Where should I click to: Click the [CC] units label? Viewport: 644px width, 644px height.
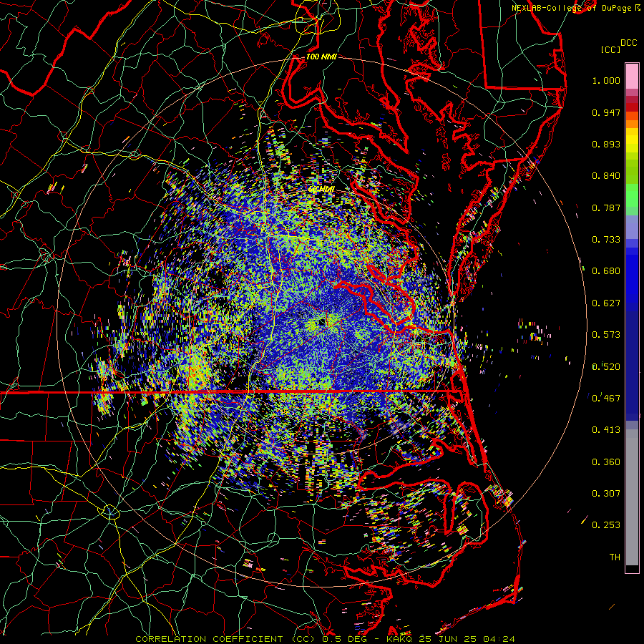click(x=610, y=50)
